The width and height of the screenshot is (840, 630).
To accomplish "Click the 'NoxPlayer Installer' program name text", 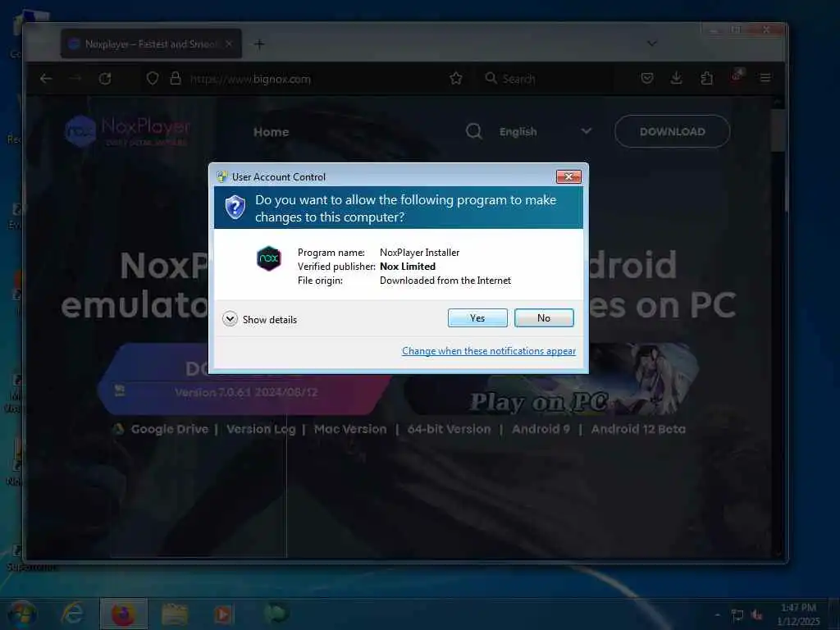I will (419, 253).
